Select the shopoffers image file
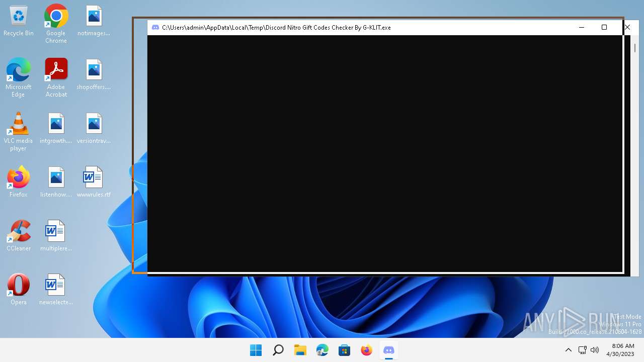The image size is (644, 362). 94,75
